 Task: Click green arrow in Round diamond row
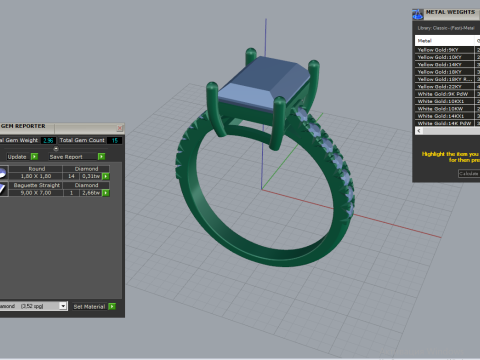click(x=106, y=176)
